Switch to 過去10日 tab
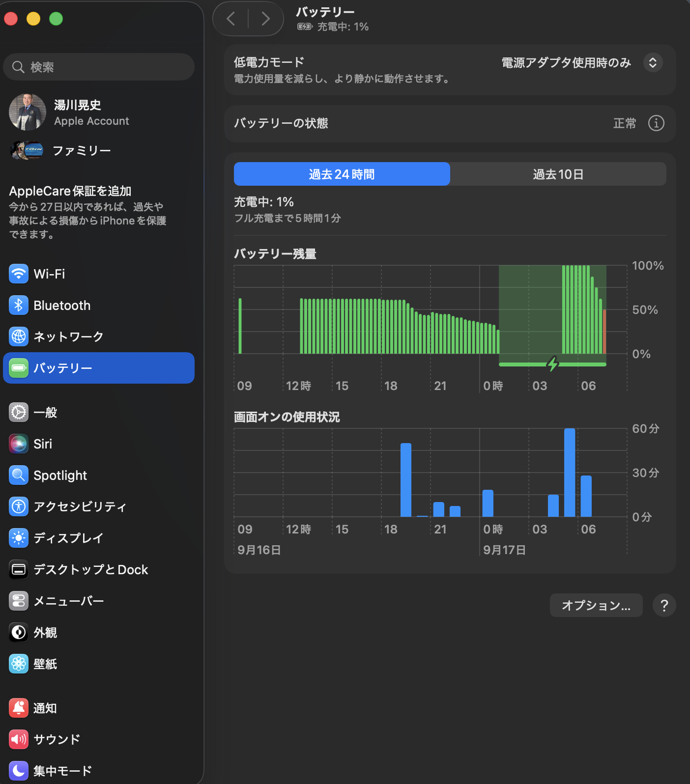The height and width of the screenshot is (784, 690). click(x=558, y=174)
